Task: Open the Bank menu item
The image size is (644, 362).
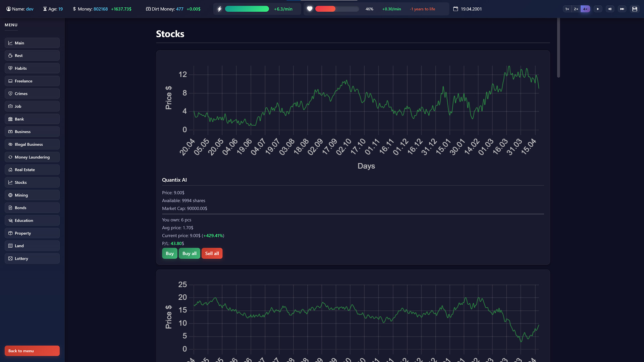Action: coord(32,119)
